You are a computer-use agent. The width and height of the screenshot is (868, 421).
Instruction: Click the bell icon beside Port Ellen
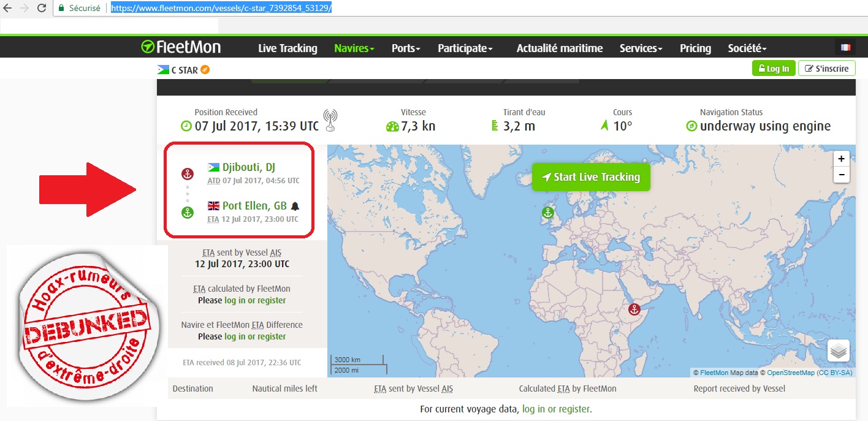tap(295, 206)
